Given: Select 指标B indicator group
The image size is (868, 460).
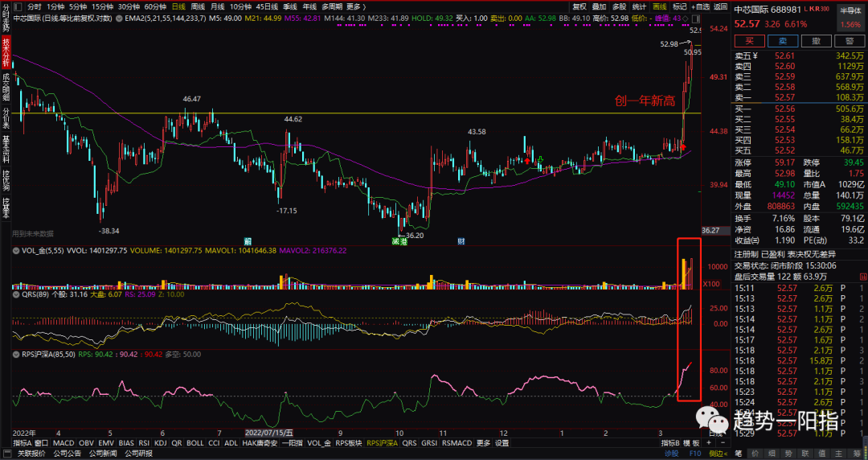Looking at the screenshot, I should pos(669,443).
